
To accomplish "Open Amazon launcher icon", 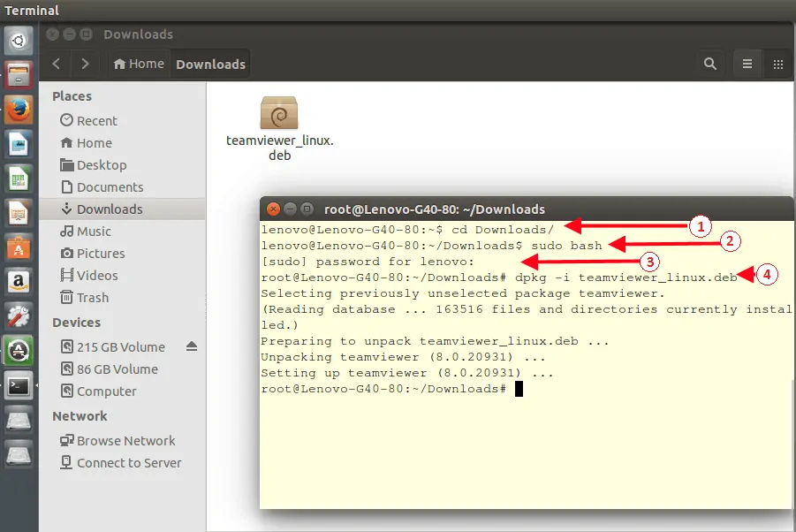I will tap(19, 282).
